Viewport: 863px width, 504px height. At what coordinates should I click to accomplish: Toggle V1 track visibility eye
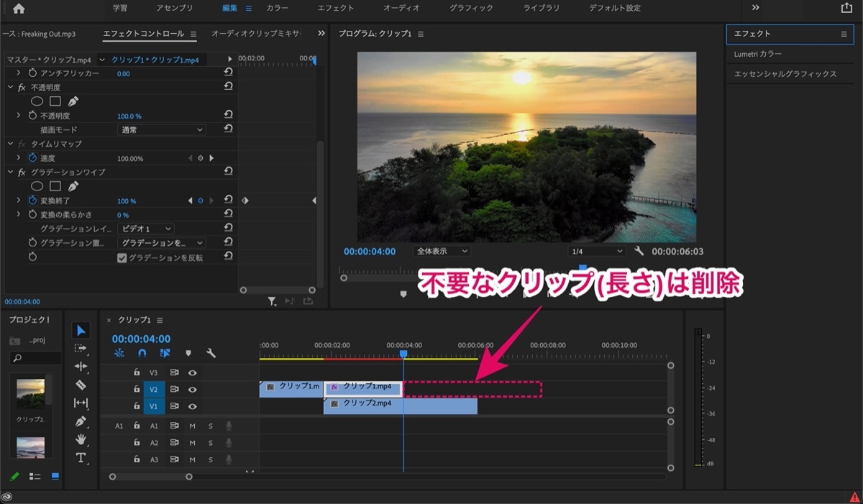[193, 406]
